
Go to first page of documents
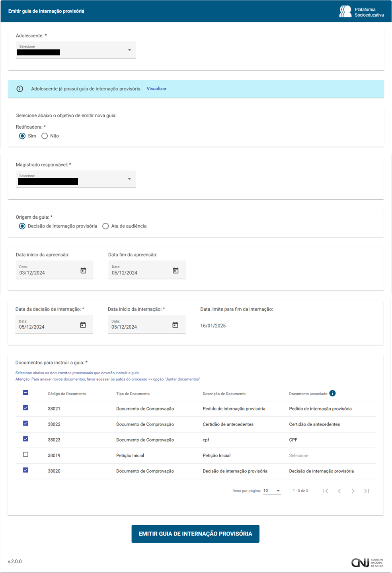point(326,491)
